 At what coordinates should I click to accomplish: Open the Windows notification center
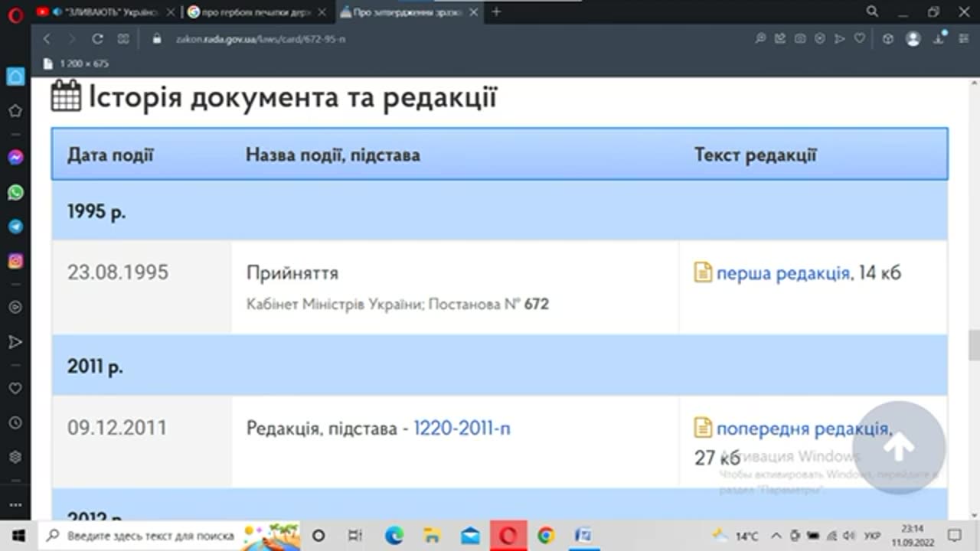pos(954,535)
